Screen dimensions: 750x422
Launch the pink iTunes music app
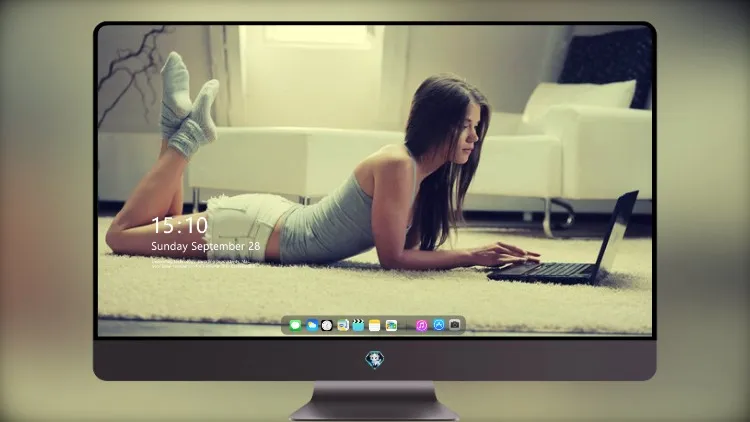tap(421, 325)
